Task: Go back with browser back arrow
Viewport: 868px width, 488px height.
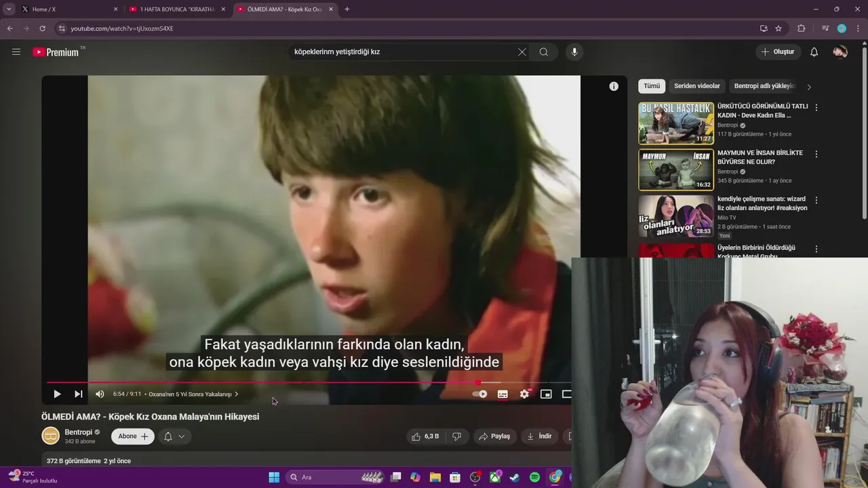Action: pyautogui.click(x=9, y=28)
